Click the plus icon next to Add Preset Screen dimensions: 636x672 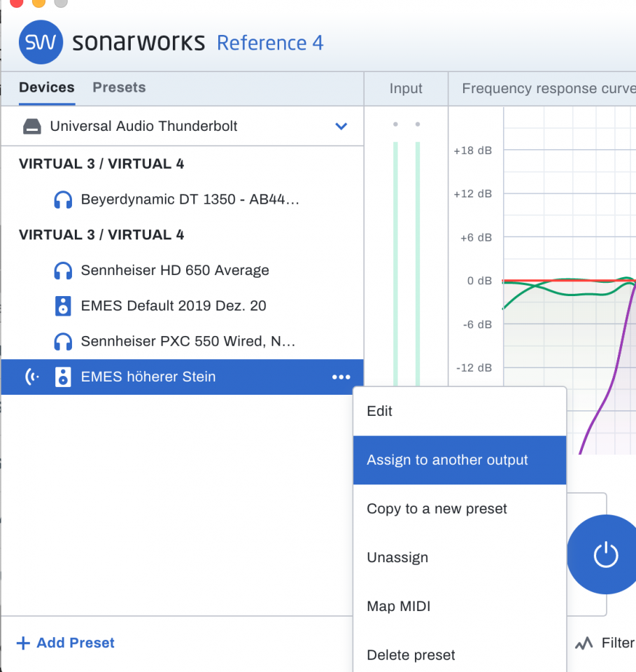[23, 643]
